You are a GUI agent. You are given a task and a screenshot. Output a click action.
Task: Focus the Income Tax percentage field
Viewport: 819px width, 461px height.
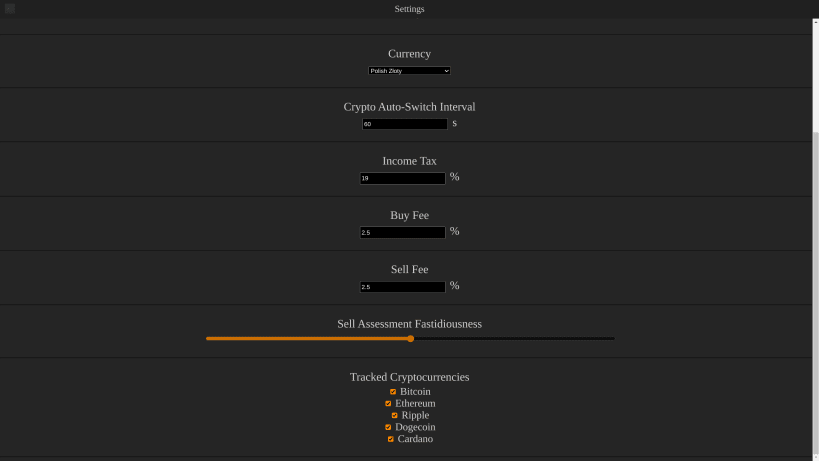[402, 178]
